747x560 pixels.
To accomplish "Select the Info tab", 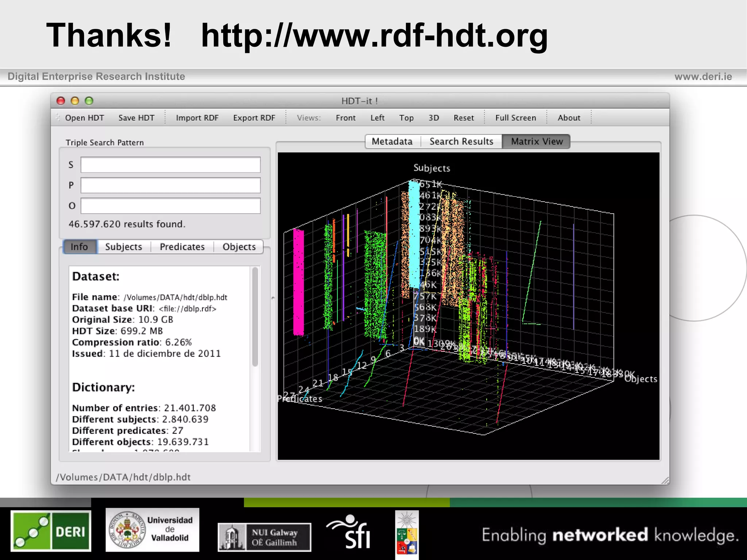I will [80, 247].
